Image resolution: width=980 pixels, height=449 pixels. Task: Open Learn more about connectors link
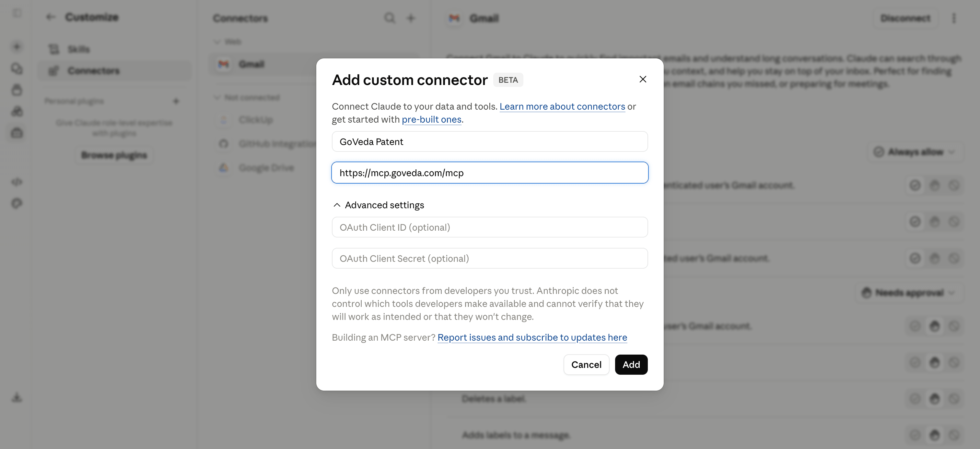click(562, 107)
